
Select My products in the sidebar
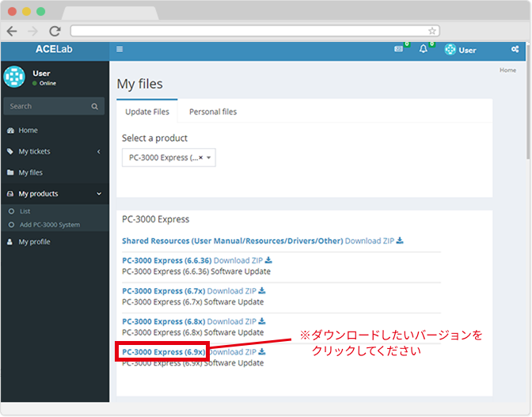click(38, 194)
